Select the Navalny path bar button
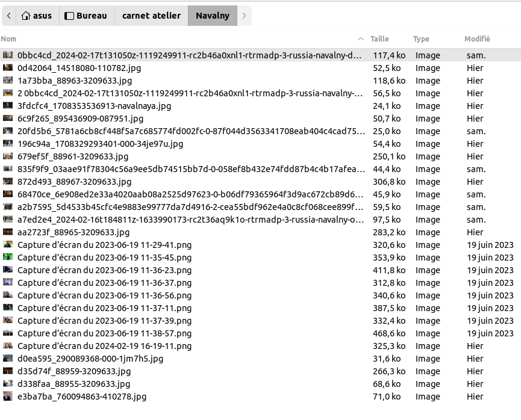The height and width of the screenshot is (420, 521). [x=213, y=16]
